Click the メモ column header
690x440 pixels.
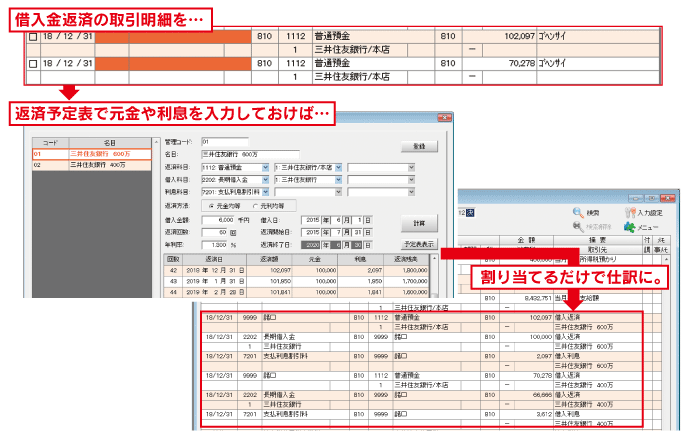coord(661,240)
